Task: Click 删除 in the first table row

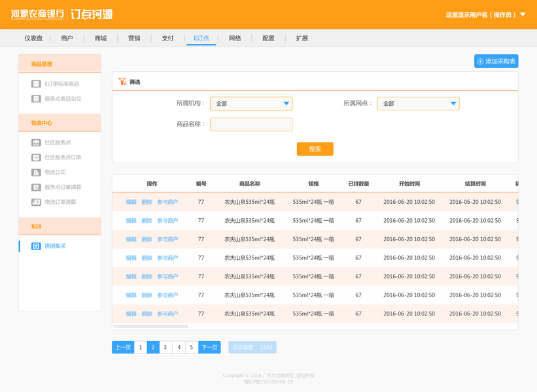Action: tap(147, 202)
